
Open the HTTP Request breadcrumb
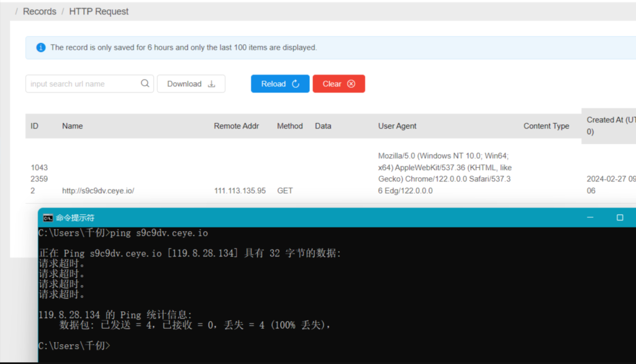tap(99, 11)
